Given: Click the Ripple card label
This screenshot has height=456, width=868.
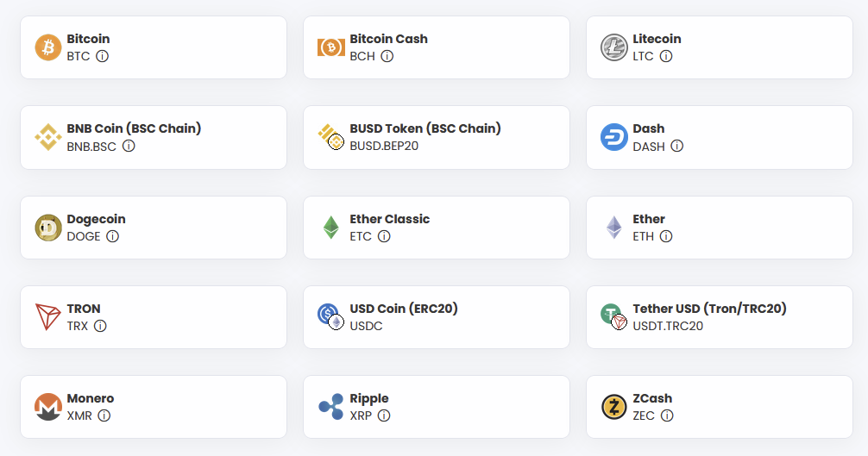Looking at the screenshot, I should click(x=369, y=398).
